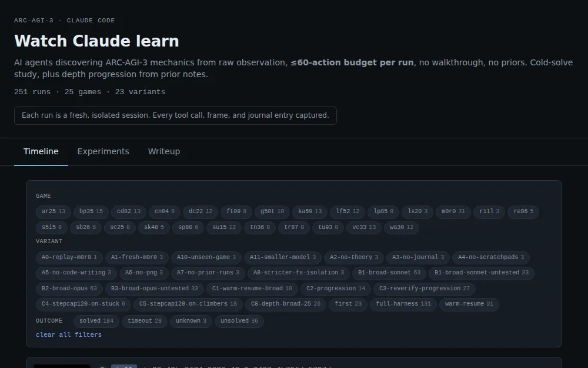Viewport: 588px width, 368px height.
Task: Select the s5i5 game chip
Action: pos(51,227)
